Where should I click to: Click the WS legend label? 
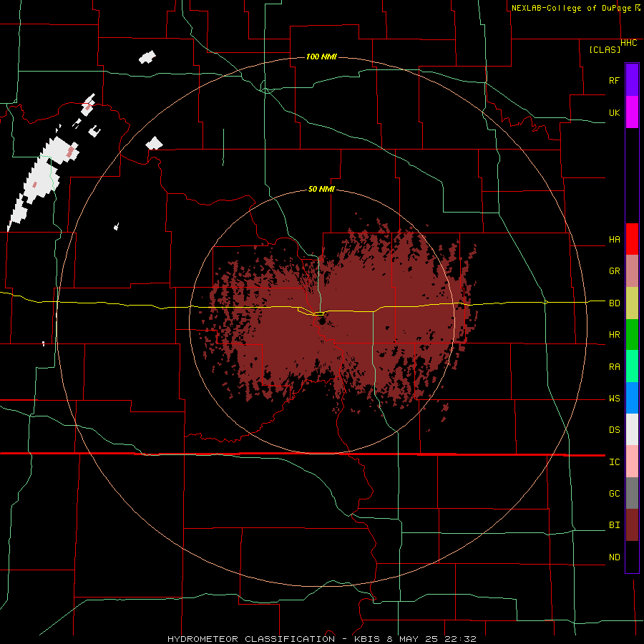click(x=614, y=399)
